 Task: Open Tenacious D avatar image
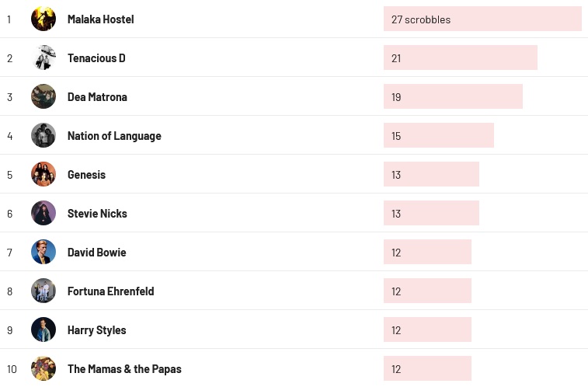(x=43, y=58)
